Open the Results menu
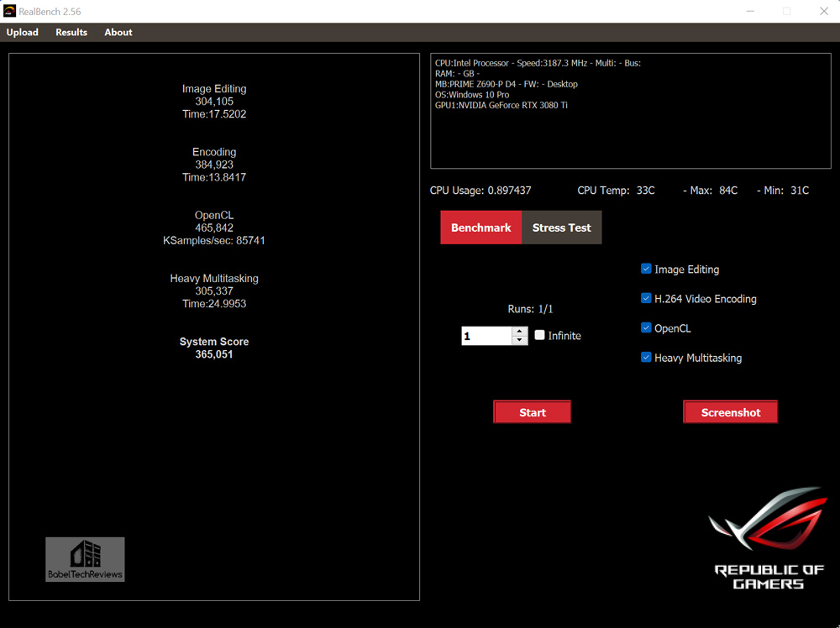Viewport: 840px width, 628px height. [x=71, y=32]
